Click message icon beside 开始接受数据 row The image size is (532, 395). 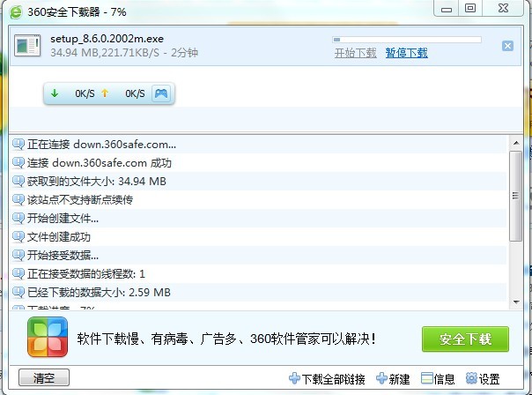(x=18, y=255)
